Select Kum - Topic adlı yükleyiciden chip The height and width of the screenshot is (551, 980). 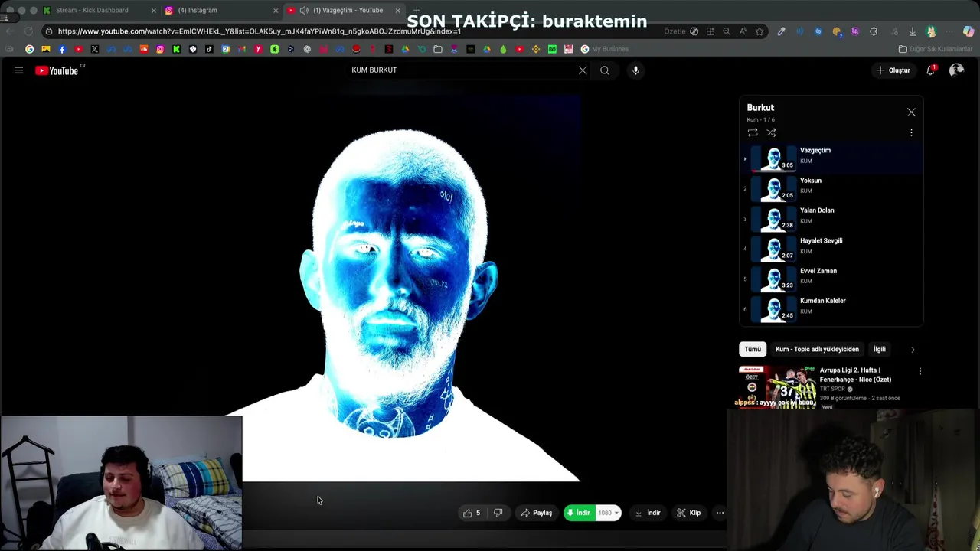tap(817, 349)
